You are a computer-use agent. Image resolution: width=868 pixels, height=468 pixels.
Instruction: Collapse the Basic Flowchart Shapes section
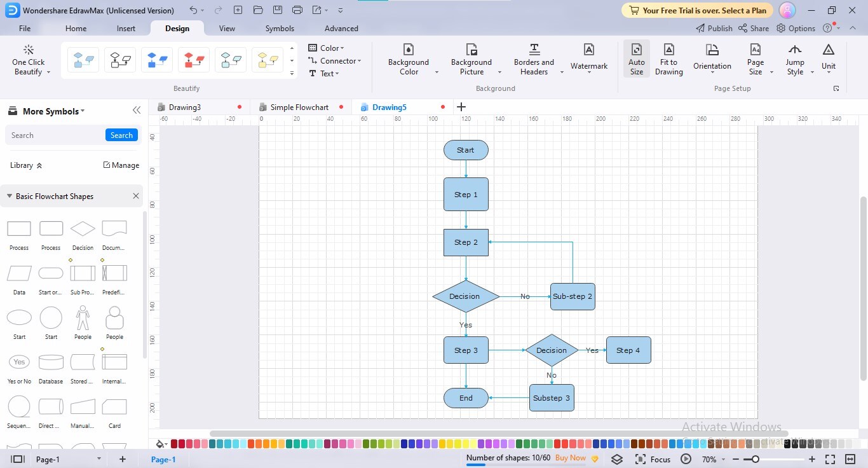[10, 196]
